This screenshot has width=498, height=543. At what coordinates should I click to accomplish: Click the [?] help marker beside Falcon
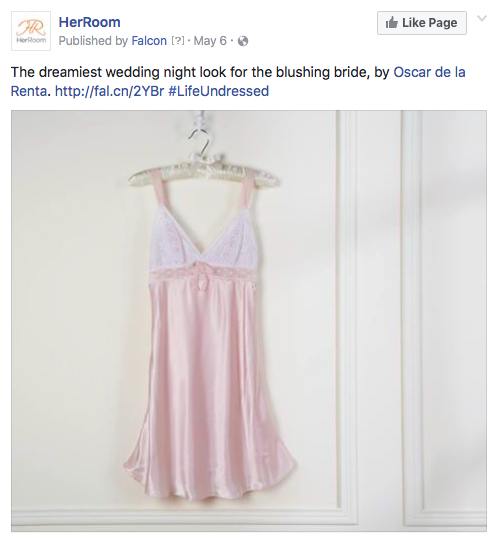coord(178,41)
